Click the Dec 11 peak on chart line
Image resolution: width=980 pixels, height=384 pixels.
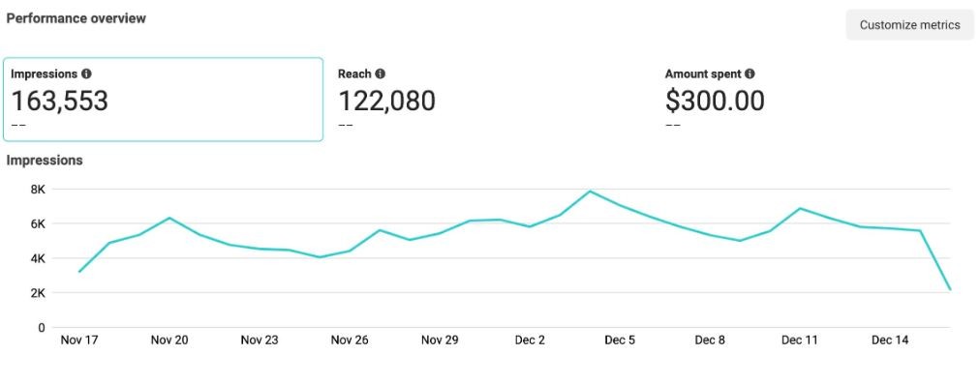800,209
